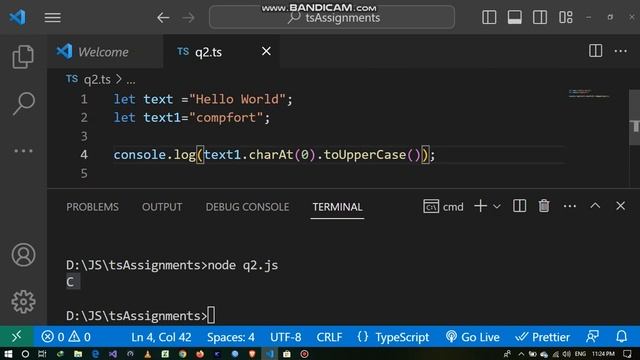Toggle the bottom panel layout icon
Screen dimensions: 640x360
click(x=514, y=17)
